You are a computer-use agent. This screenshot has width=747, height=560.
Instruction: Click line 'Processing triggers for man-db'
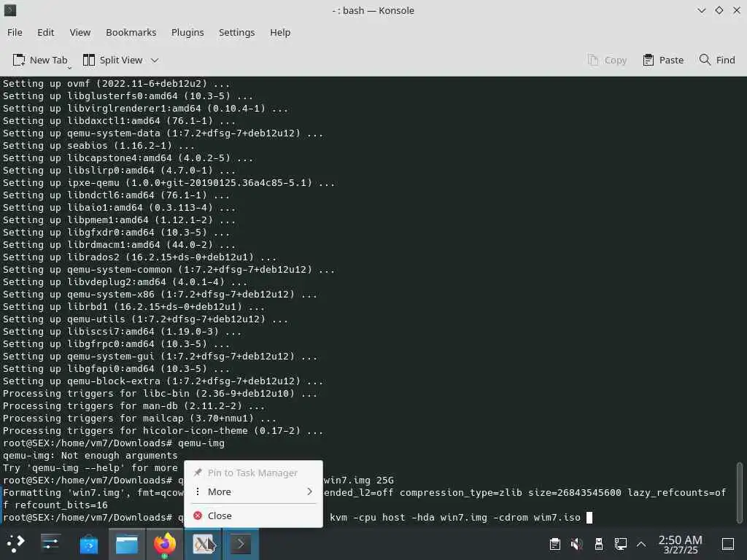(x=134, y=405)
